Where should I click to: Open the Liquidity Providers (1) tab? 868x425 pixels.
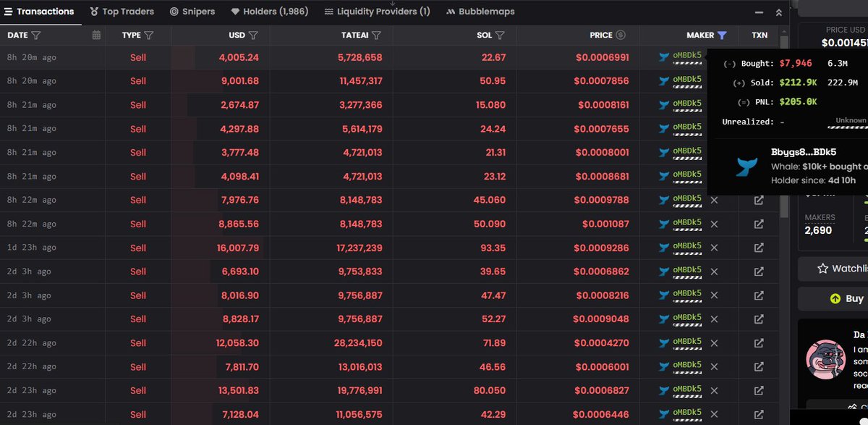tap(377, 12)
